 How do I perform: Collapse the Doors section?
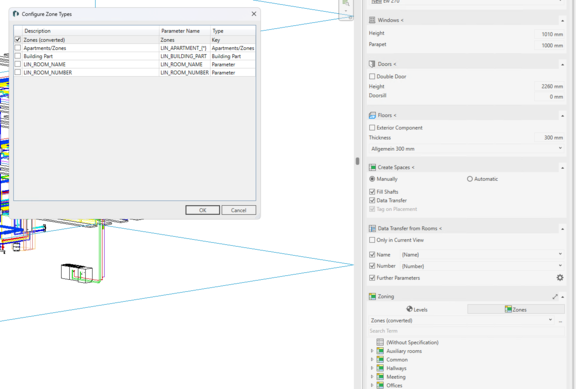pyautogui.click(x=562, y=65)
